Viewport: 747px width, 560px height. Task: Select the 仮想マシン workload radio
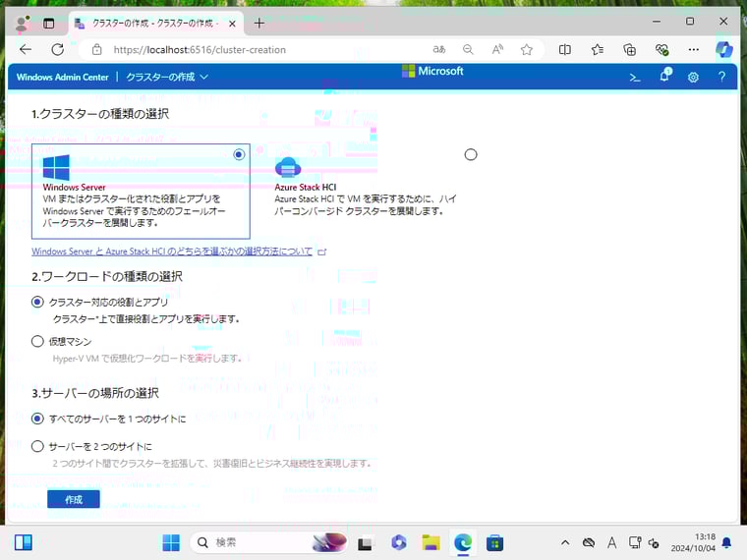pos(37,341)
